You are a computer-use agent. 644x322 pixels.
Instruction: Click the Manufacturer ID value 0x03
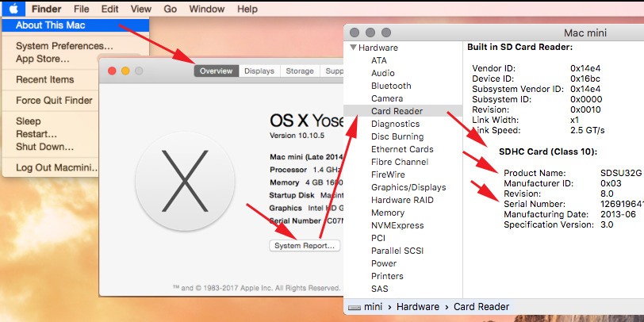(611, 183)
